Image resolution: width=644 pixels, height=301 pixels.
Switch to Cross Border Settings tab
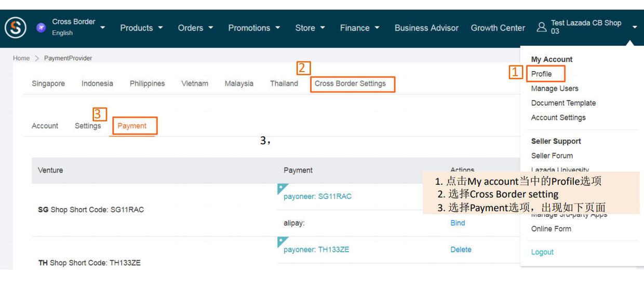pos(350,84)
